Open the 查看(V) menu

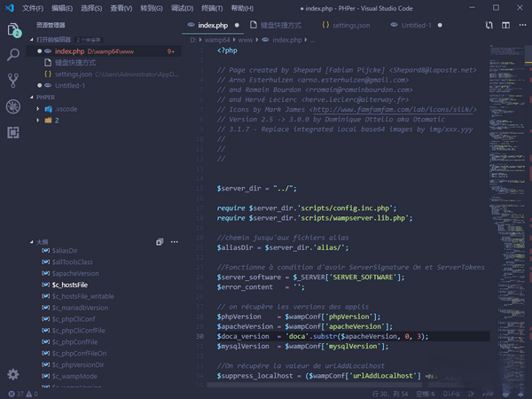click(x=121, y=8)
